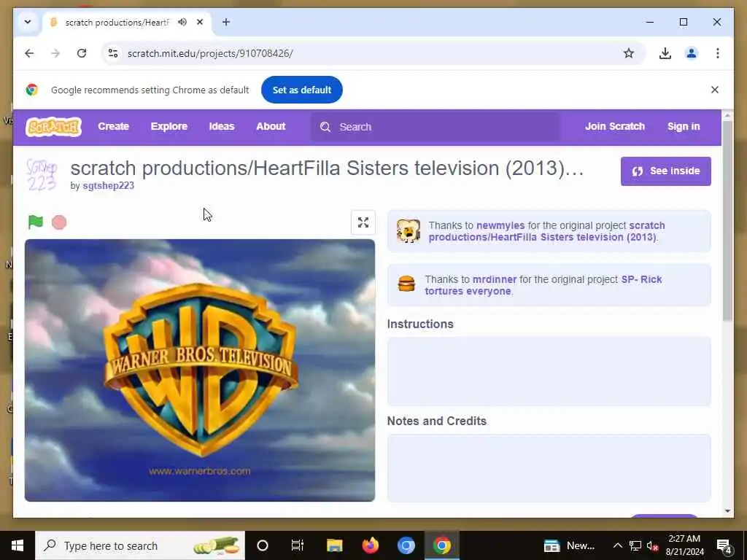
Task: Launch Firefox from taskbar
Action: [370, 545]
